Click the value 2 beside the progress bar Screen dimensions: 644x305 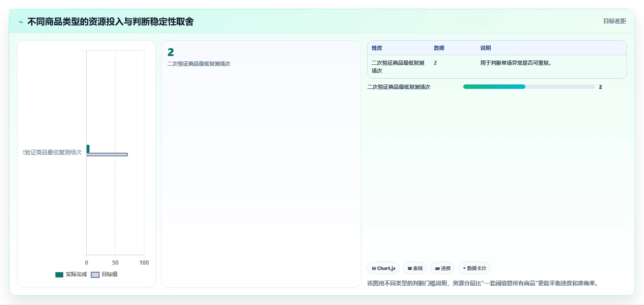pos(601,87)
